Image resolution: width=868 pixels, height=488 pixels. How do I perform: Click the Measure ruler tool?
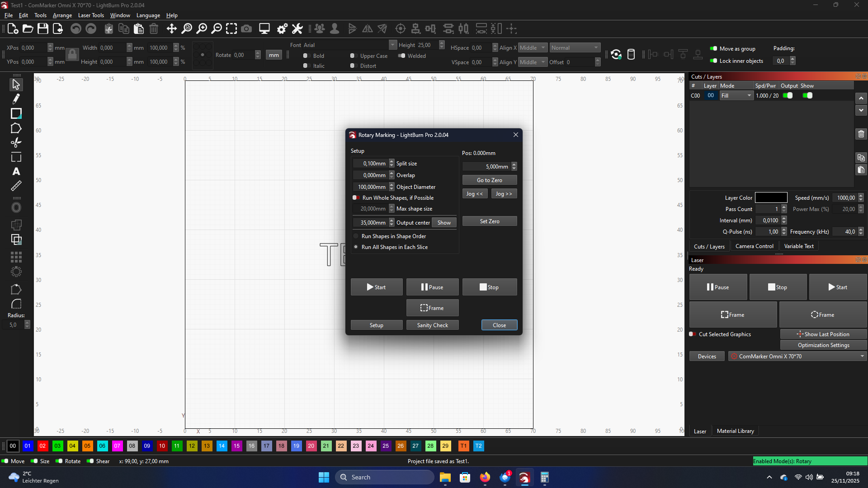16,186
